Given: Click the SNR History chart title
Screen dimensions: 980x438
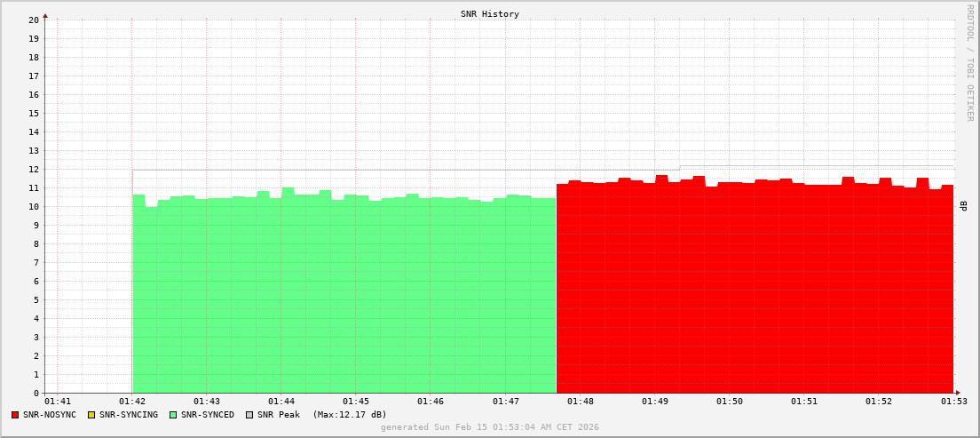Looking at the screenshot, I should (490, 14).
